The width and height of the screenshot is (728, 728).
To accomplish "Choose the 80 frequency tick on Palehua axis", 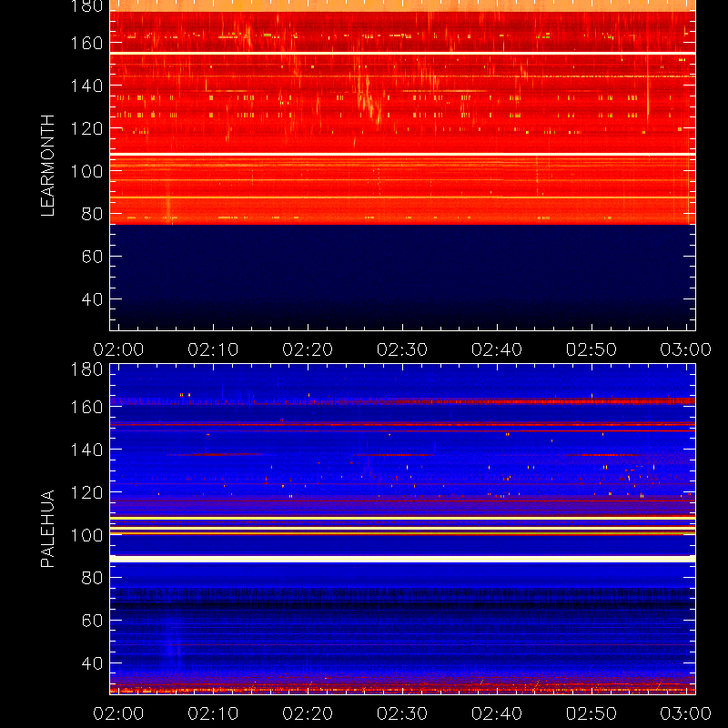I will (93, 578).
